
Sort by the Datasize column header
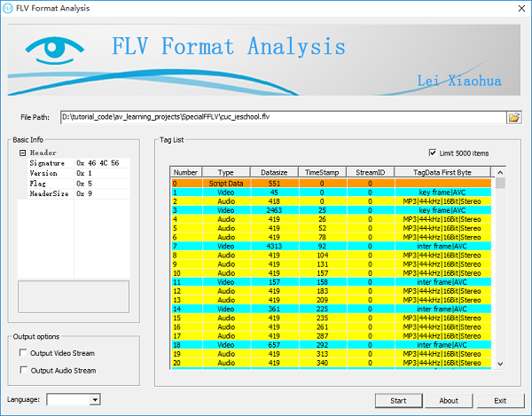click(x=274, y=172)
